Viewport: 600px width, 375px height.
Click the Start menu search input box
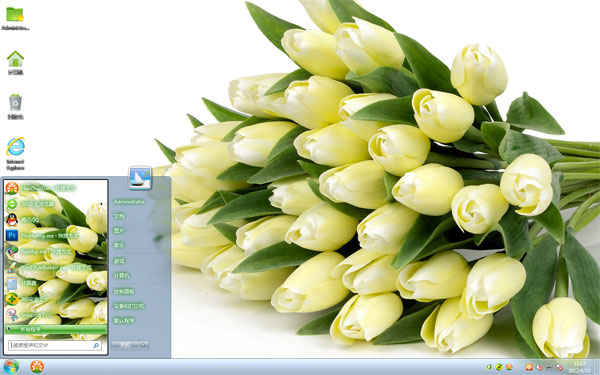coord(55,345)
